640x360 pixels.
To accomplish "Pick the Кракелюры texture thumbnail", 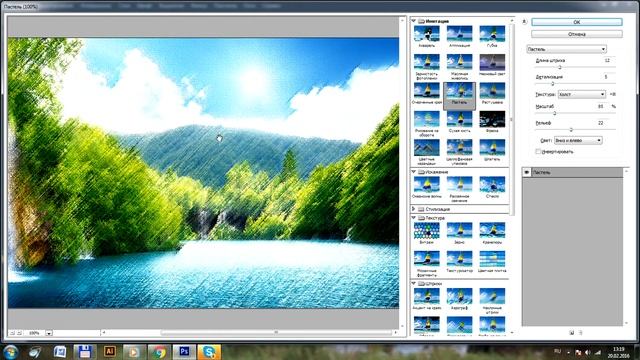I will (492, 231).
